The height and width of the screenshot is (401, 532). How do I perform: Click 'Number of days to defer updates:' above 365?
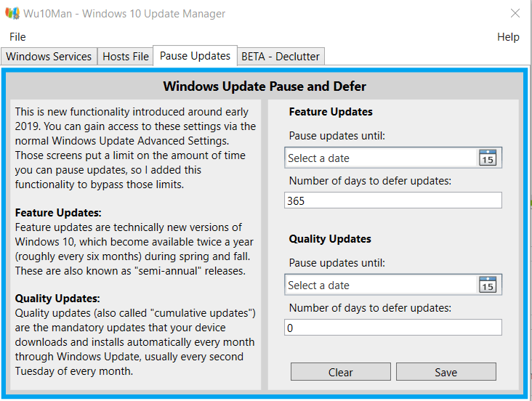pos(370,181)
